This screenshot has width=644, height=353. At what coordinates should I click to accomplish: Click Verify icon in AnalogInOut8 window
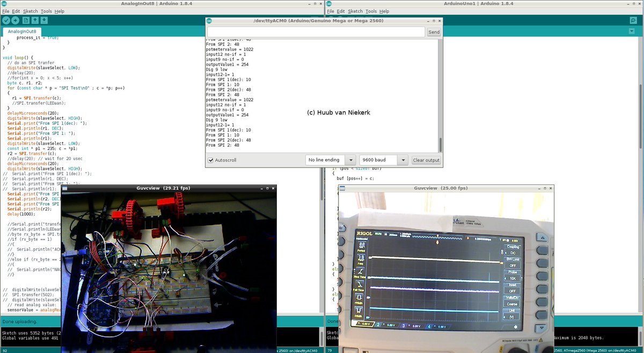pos(6,20)
